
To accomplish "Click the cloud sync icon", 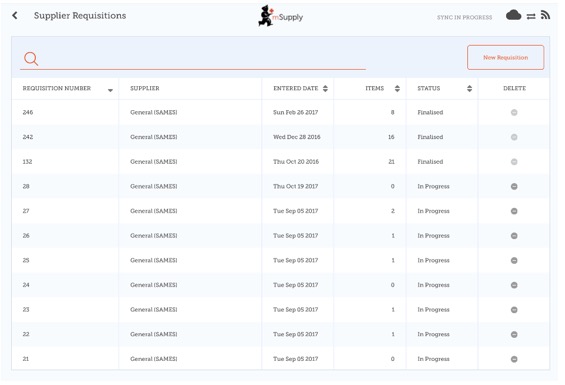I will 513,16.
